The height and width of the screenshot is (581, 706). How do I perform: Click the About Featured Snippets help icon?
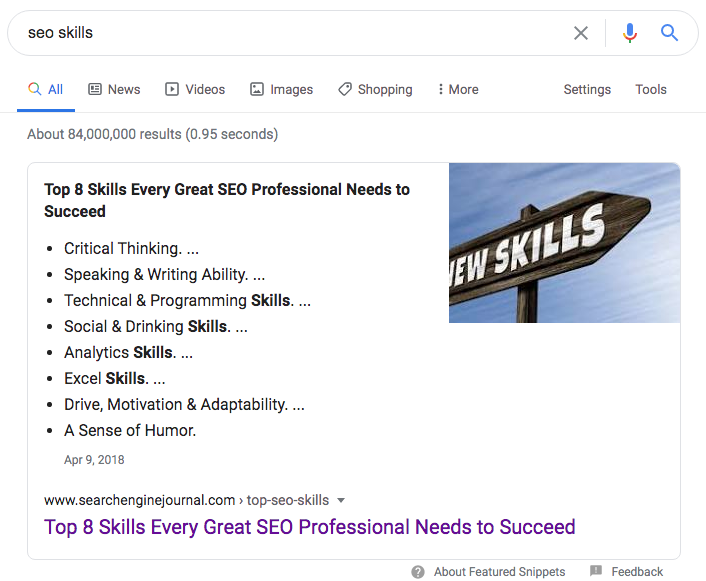(418, 572)
